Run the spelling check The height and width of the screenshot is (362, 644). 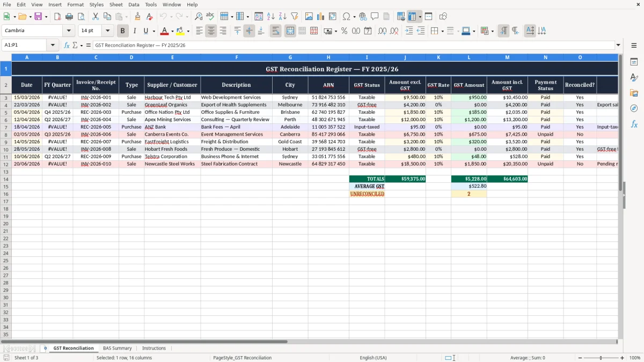coord(210,17)
